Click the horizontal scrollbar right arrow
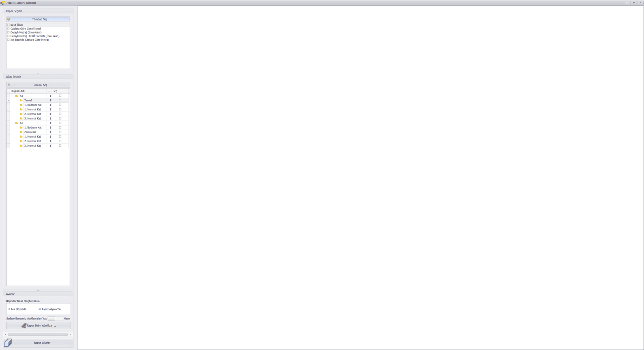This screenshot has height=350, width=644. (71, 334)
